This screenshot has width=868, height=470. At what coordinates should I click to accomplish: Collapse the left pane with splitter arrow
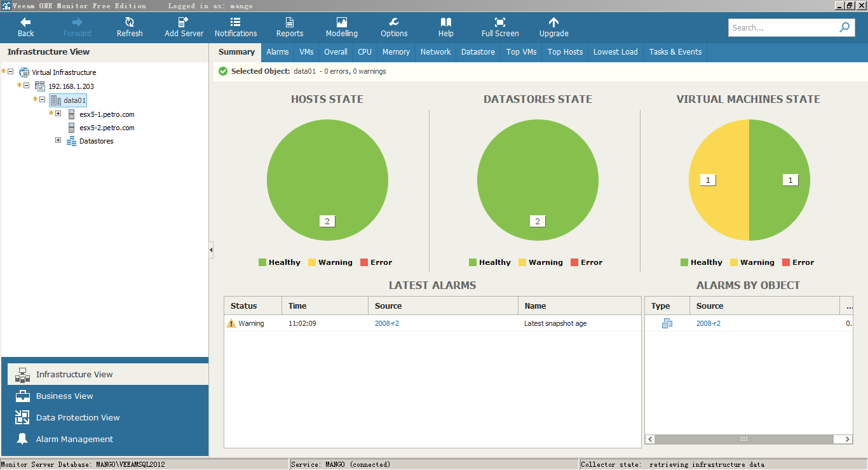[211, 250]
